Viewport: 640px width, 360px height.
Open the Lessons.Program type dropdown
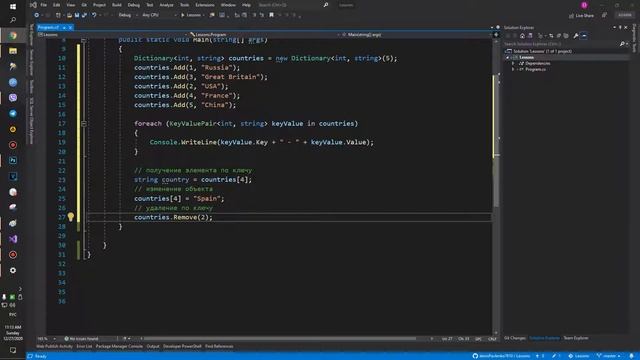tap(264, 35)
